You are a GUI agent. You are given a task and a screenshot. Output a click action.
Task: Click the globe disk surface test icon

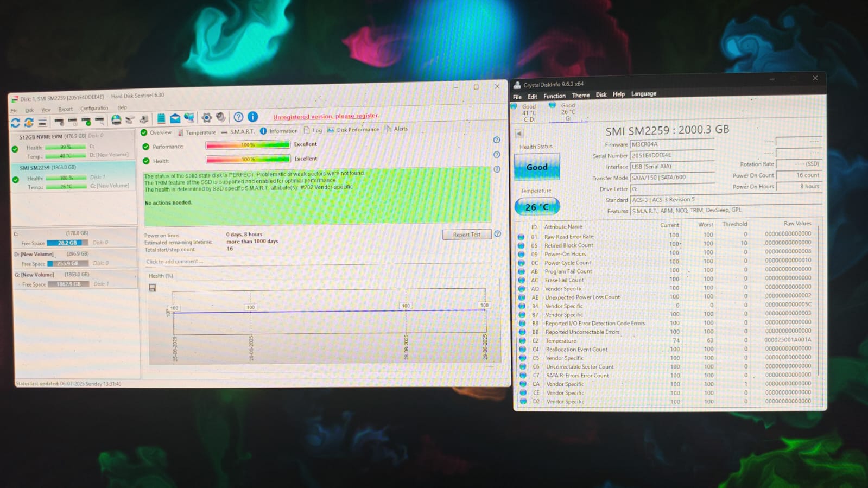click(x=116, y=120)
